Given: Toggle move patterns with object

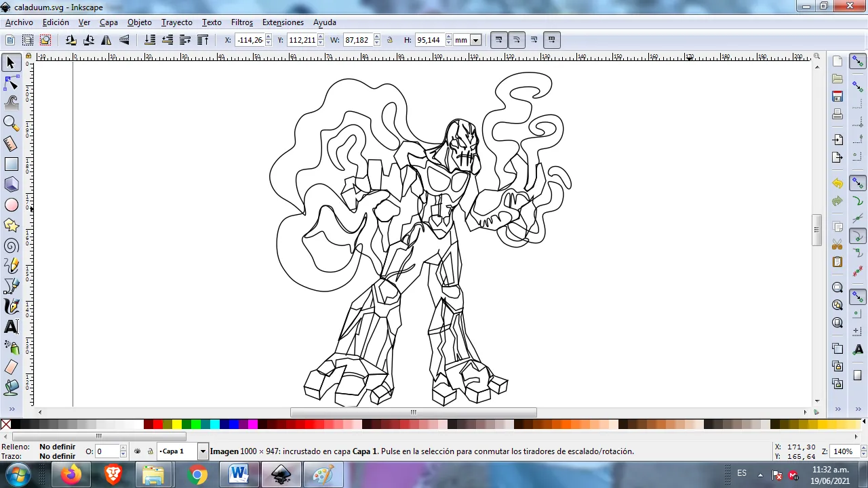Looking at the screenshot, I should (551, 40).
